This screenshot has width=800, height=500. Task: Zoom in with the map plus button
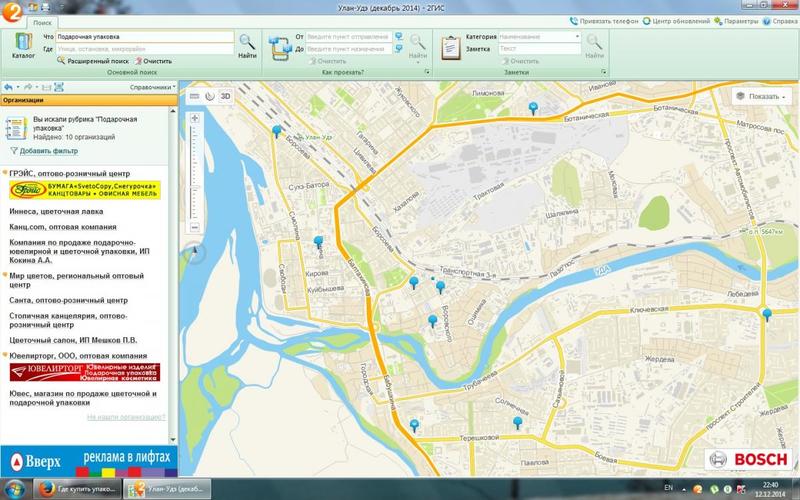coord(192,118)
